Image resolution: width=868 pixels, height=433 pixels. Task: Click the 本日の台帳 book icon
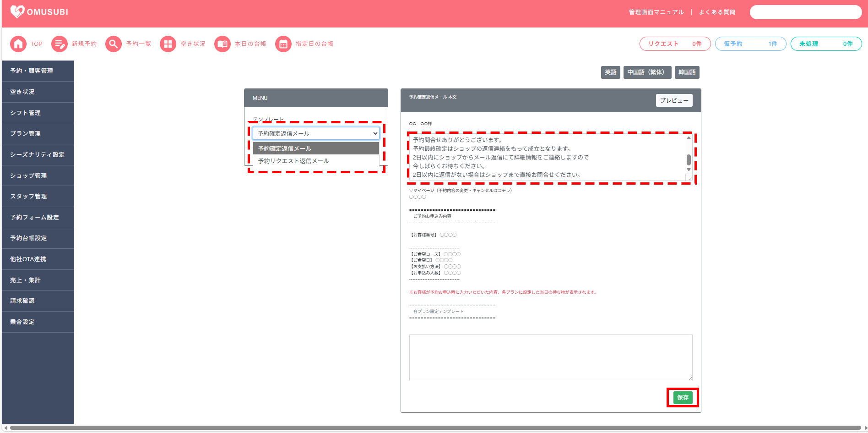click(222, 44)
